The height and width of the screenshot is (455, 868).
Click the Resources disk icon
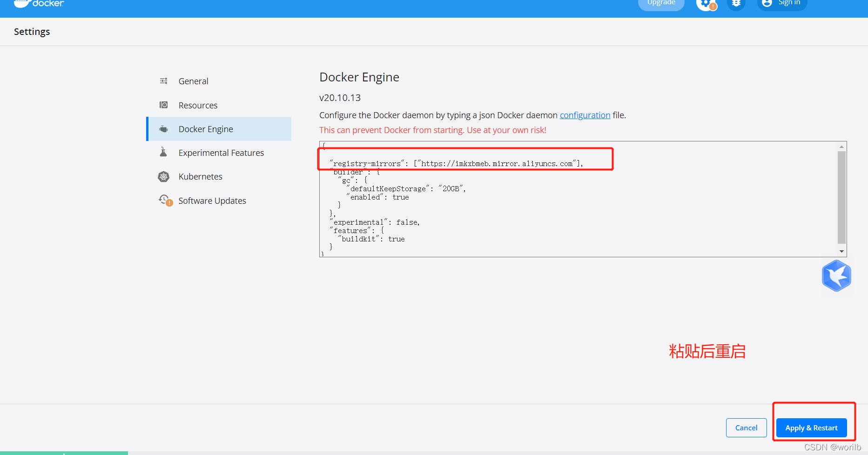(164, 105)
